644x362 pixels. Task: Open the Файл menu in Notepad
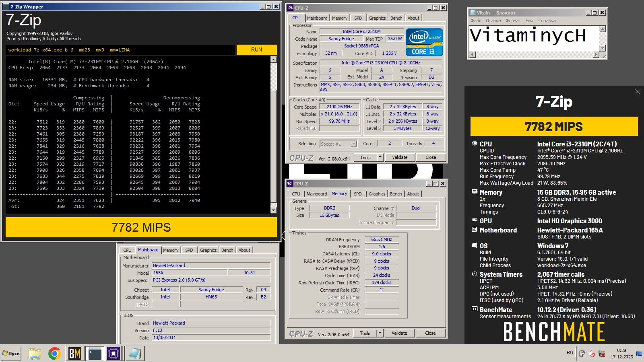coord(476,21)
